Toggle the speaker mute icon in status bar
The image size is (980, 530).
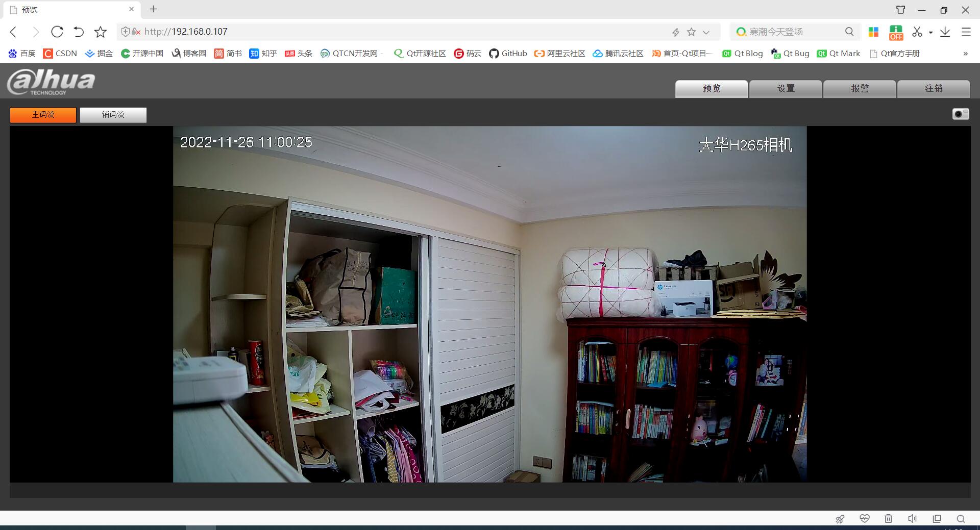[x=913, y=519]
